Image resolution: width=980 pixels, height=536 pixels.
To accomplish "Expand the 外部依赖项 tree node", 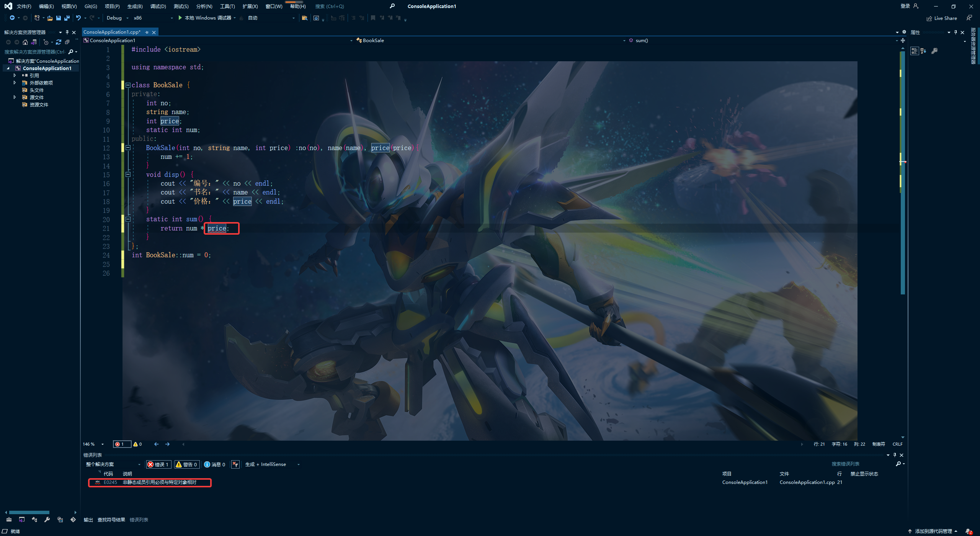I will pos(15,83).
